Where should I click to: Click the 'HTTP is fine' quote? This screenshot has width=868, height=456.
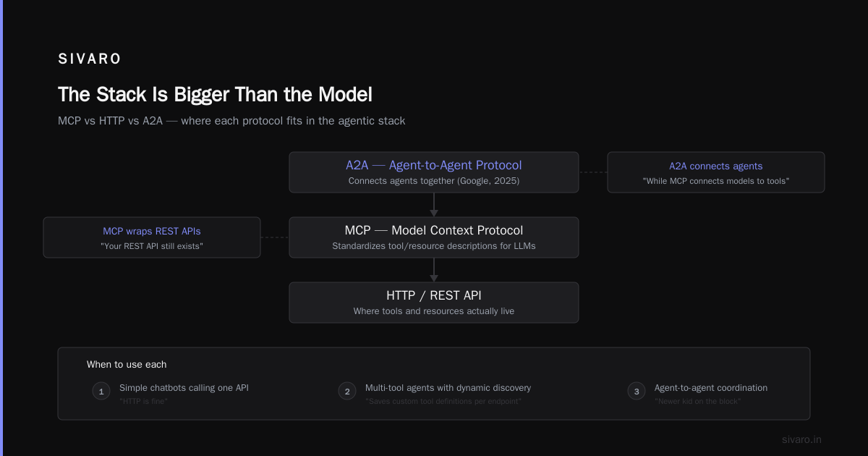tap(144, 401)
